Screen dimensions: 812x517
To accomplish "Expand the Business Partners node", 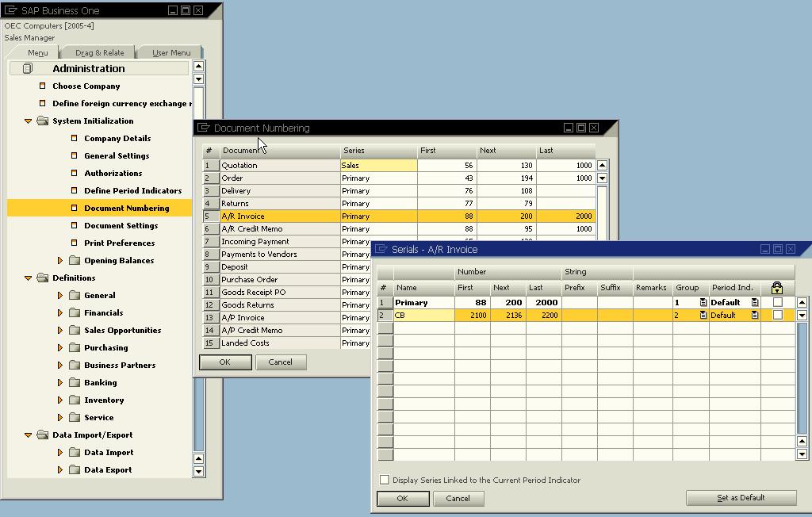I will [60, 365].
